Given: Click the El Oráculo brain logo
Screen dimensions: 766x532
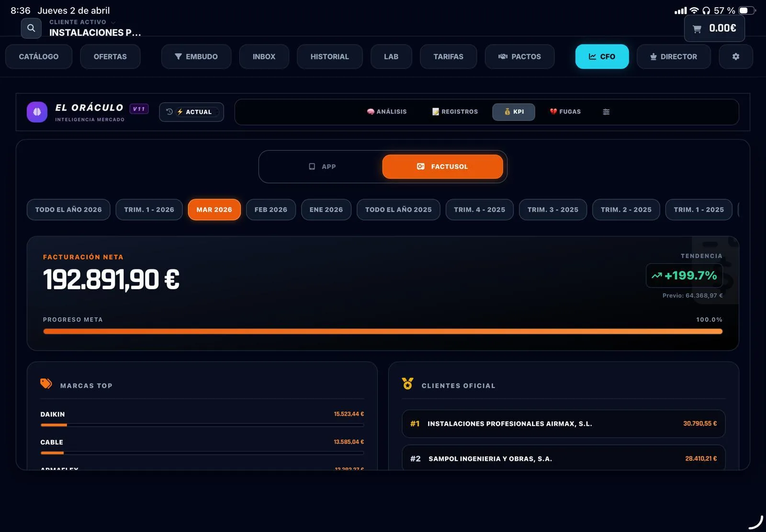Looking at the screenshot, I should (37, 112).
